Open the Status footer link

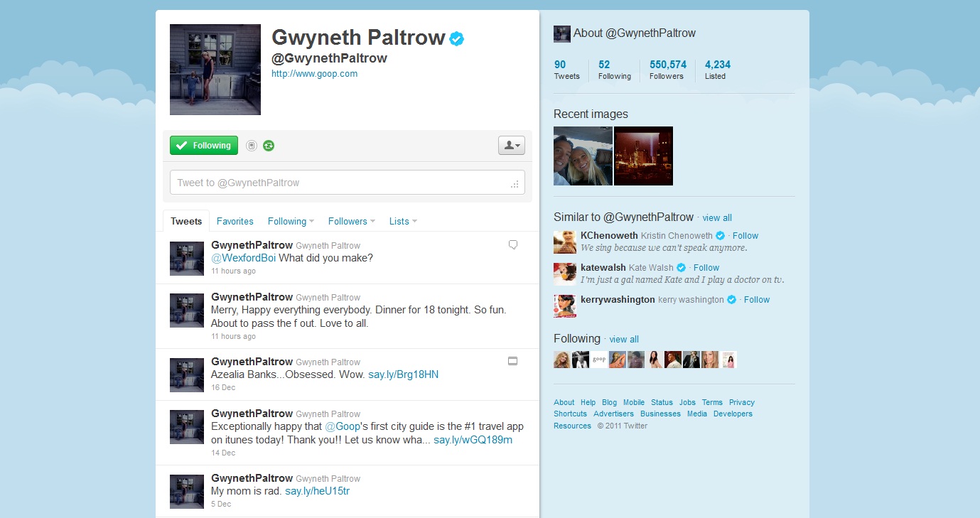662,402
